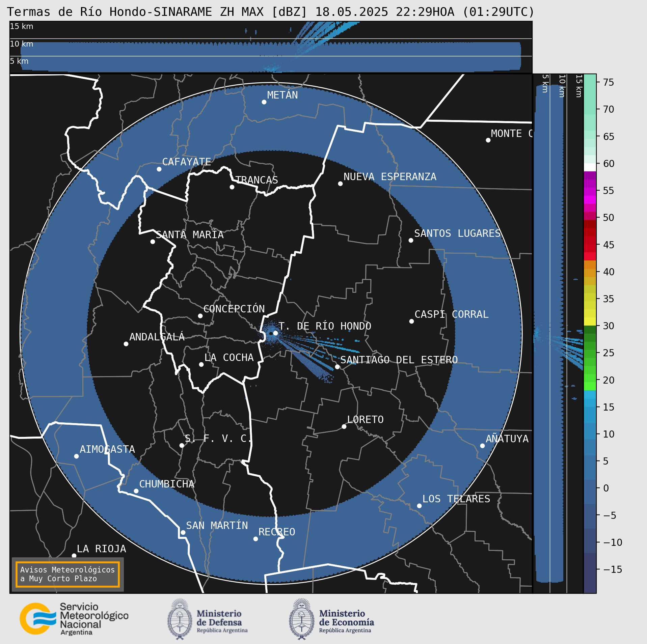647x644 pixels.
Task: Click the SANTA MARÍA city dot
Action: (x=153, y=242)
